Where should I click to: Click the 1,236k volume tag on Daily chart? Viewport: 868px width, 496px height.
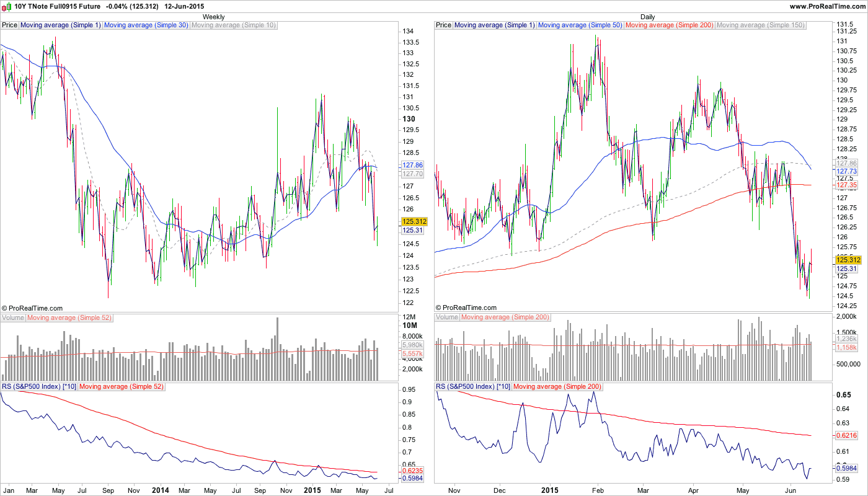(847, 339)
